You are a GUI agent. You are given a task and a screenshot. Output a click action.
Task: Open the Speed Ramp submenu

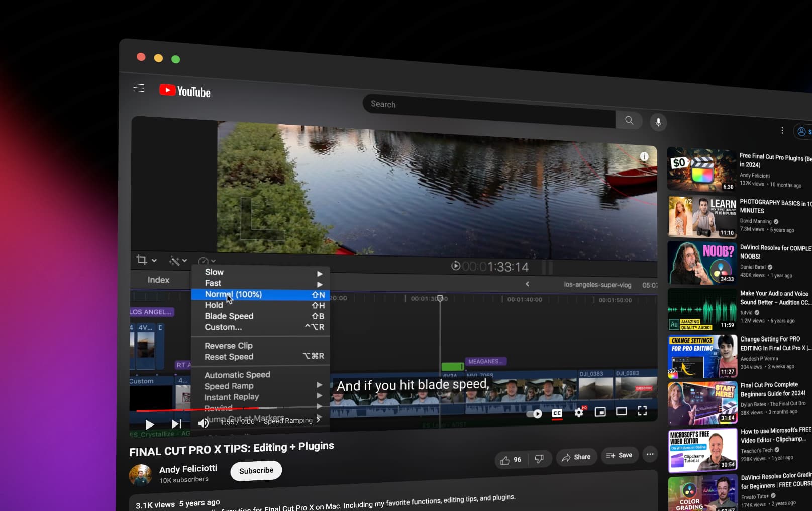[320, 385]
